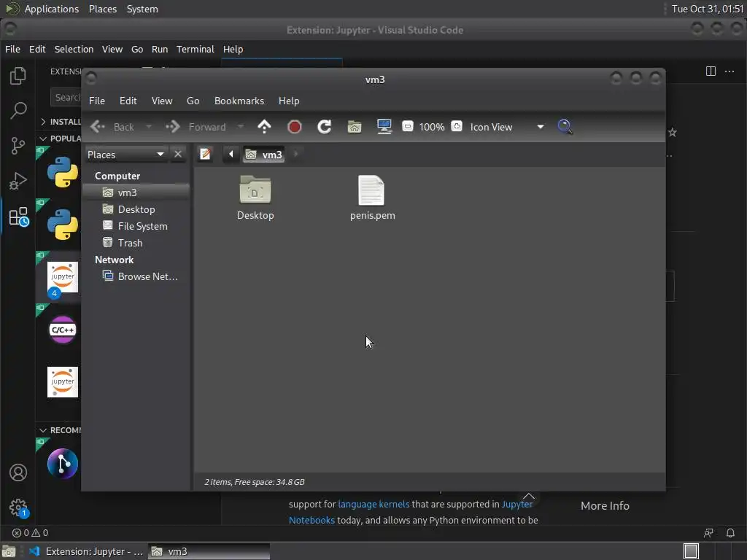Reload the current folder
Screen dimensions: 747x560
325,127
